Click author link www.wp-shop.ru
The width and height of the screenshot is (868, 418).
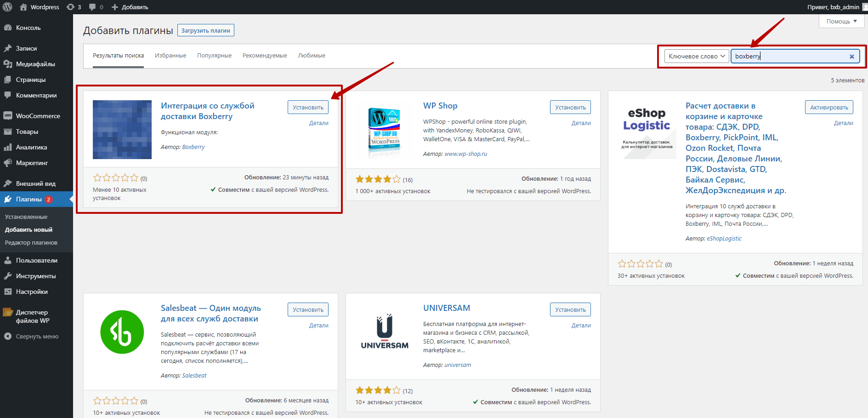[465, 154]
